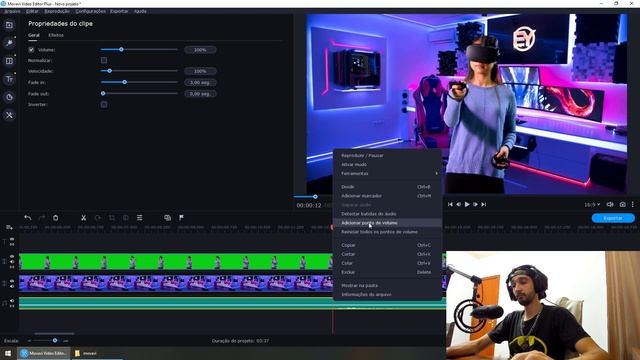Choose Adicionar ponto de volume

[x=387, y=223]
